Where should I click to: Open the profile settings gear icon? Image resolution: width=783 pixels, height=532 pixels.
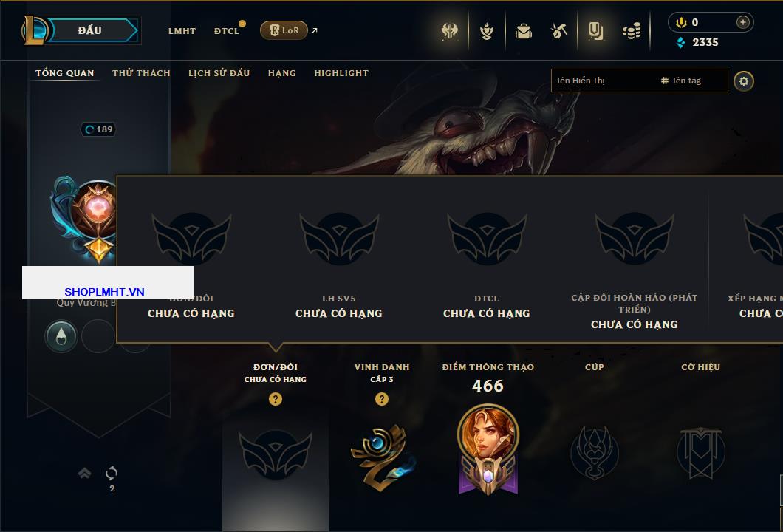(x=744, y=81)
